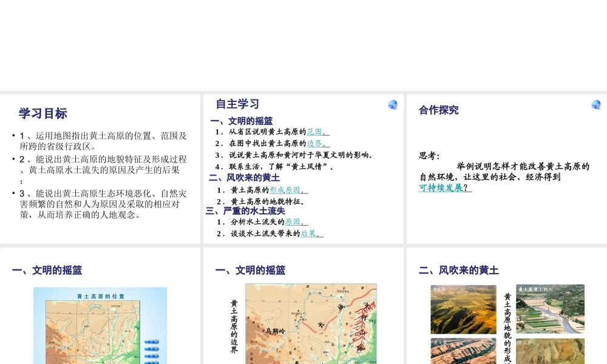Click vertical caption 黄土高原的边界

[x=234, y=326]
